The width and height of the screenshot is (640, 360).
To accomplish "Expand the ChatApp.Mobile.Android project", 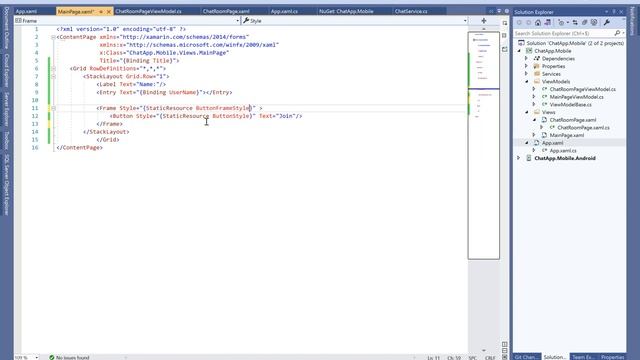I will click(519, 158).
